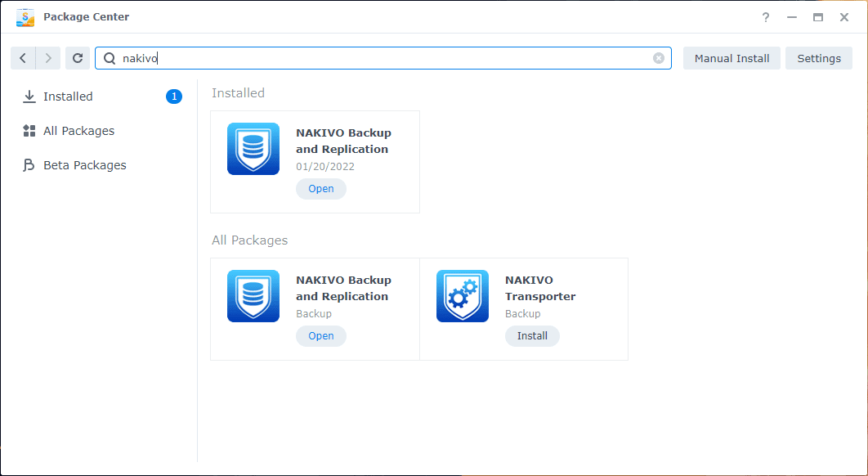Click the NAKIVO Transporter gear shield icon
This screenshot has height=476, width=868.
pos(463,296)
